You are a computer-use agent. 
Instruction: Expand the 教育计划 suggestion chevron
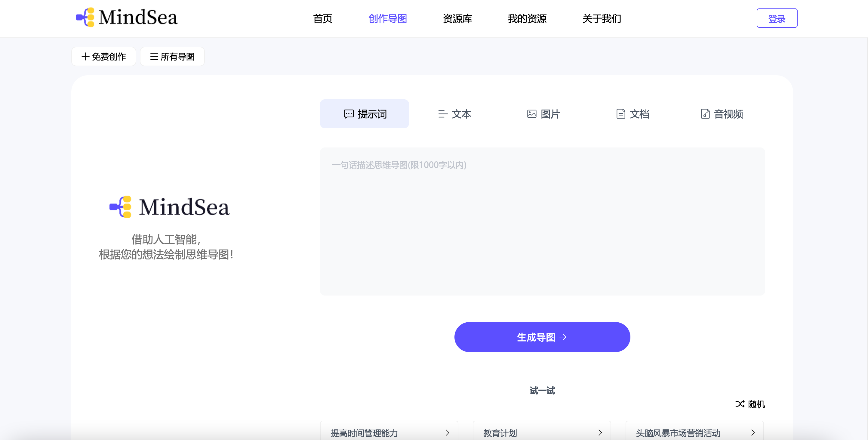click(600, 432)
